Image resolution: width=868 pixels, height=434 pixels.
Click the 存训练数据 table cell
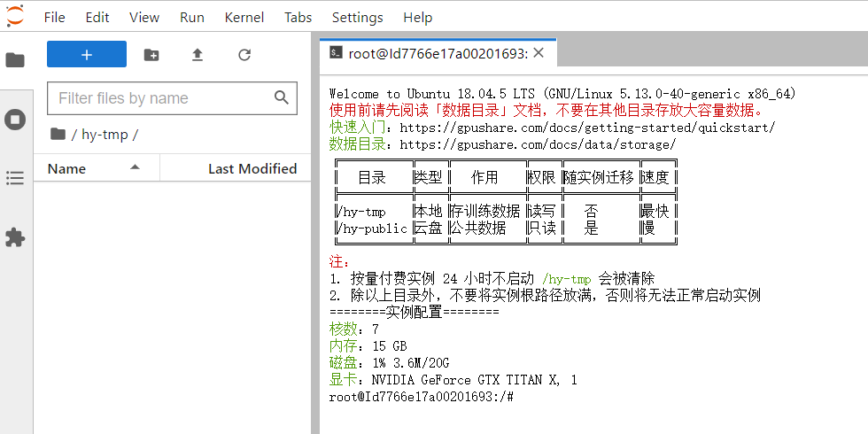[486, 212]
